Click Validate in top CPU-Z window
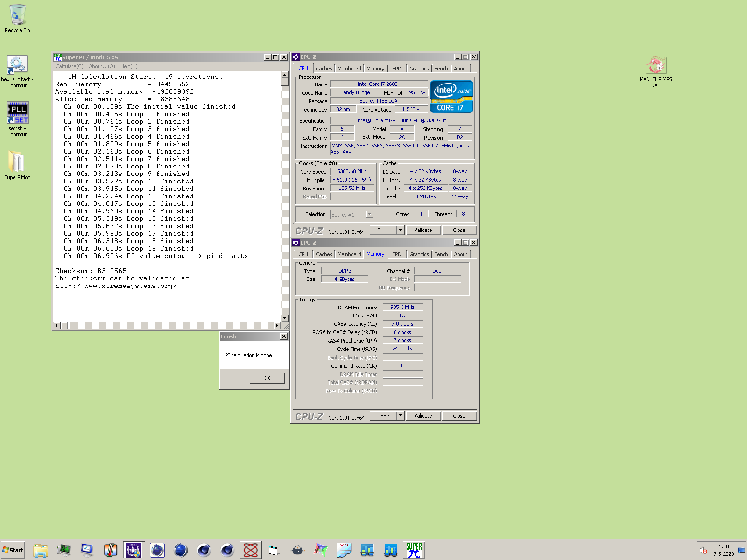 click(423, 230)
